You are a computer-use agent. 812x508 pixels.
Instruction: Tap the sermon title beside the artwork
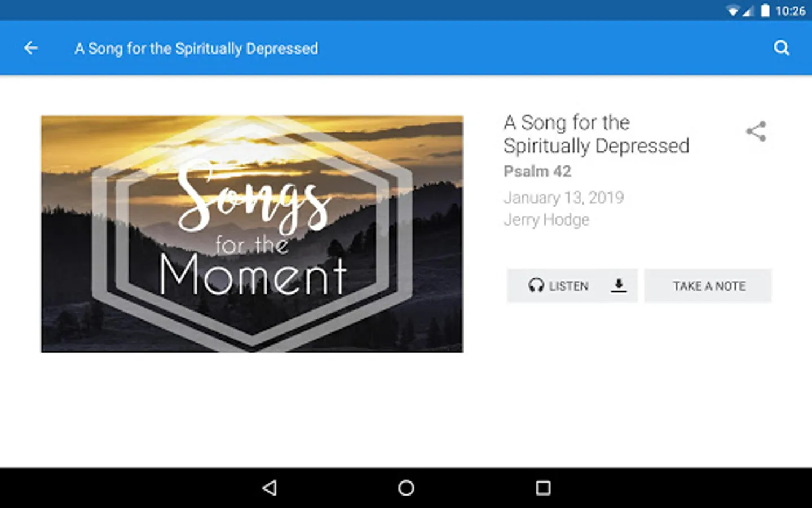point(597,134)
